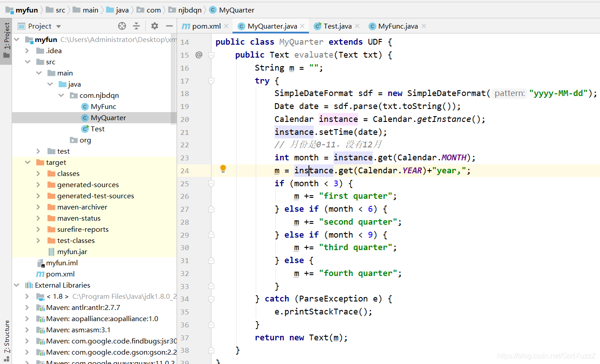Select myfun.iml file

(x=57, y=263)
